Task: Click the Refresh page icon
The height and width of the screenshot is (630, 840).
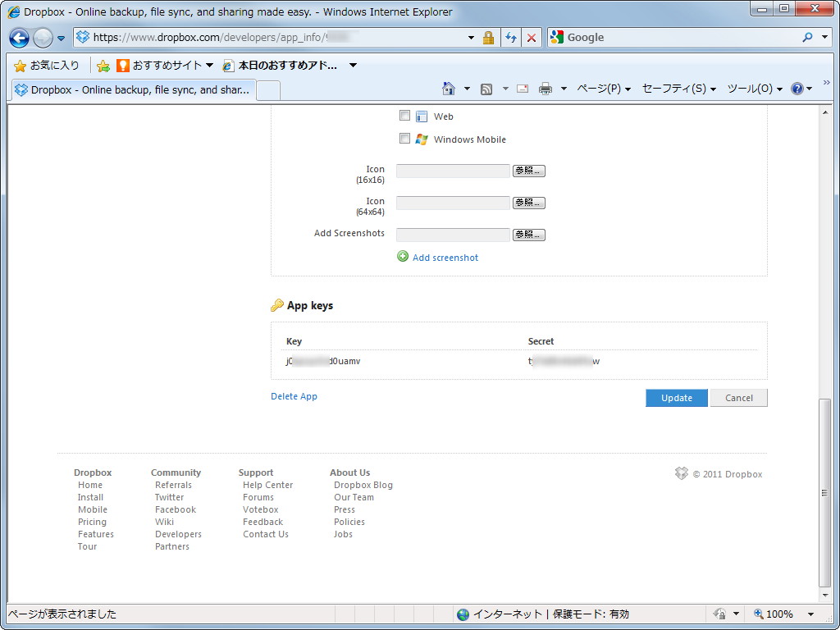Action: (511, 38)
